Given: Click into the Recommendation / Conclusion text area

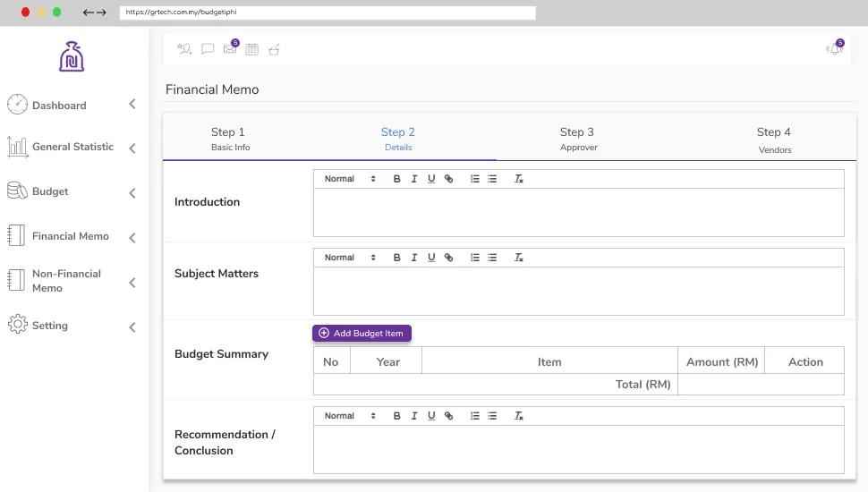Looking at the screenshot, I should [x=578, y=449].
